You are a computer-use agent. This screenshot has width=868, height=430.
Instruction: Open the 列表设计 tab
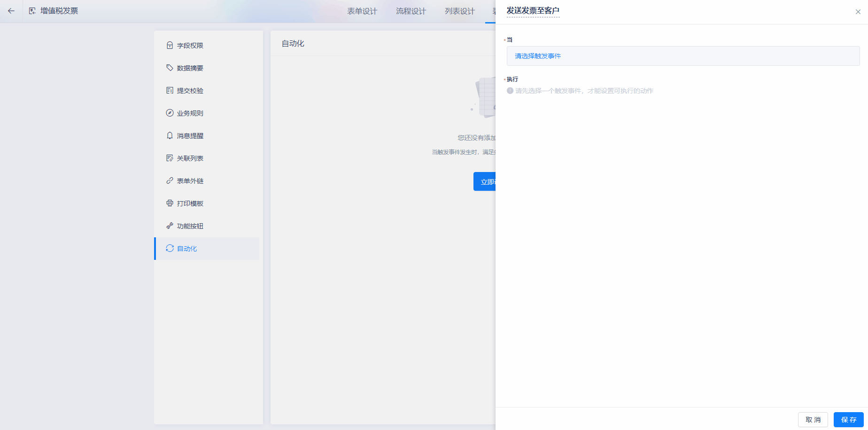459,11
